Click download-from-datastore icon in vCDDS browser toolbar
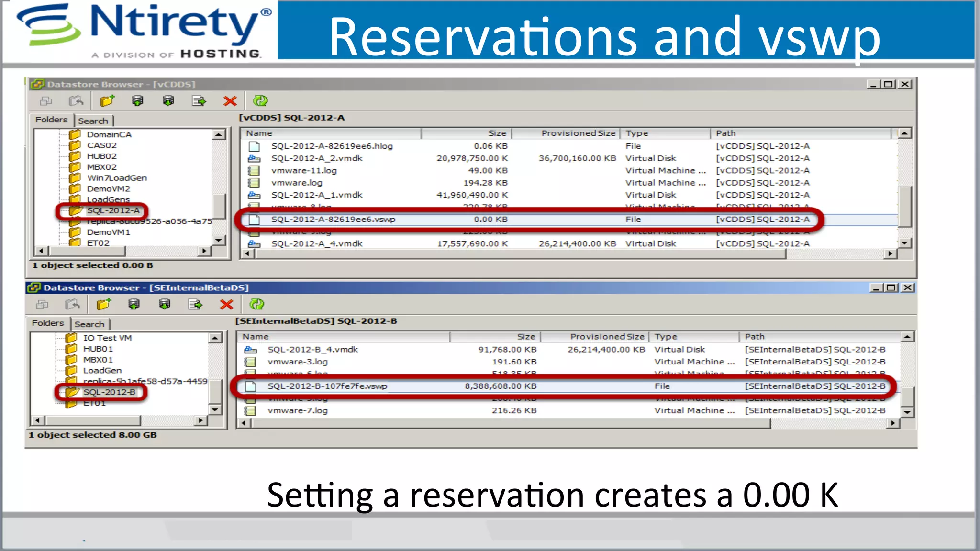 point(168,101)
